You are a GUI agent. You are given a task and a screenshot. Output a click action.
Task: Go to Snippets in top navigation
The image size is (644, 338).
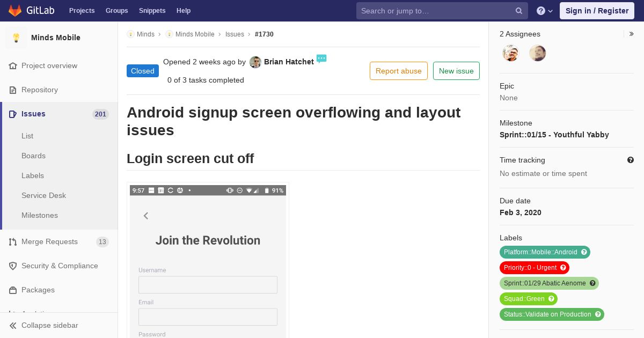point(152,11)
